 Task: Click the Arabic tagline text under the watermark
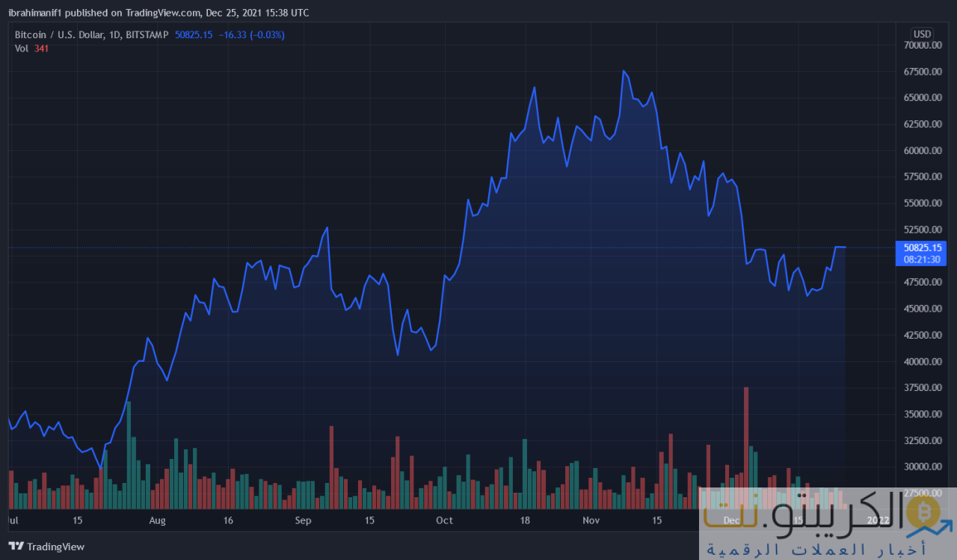pyautogui.click(x=816, y=550)
